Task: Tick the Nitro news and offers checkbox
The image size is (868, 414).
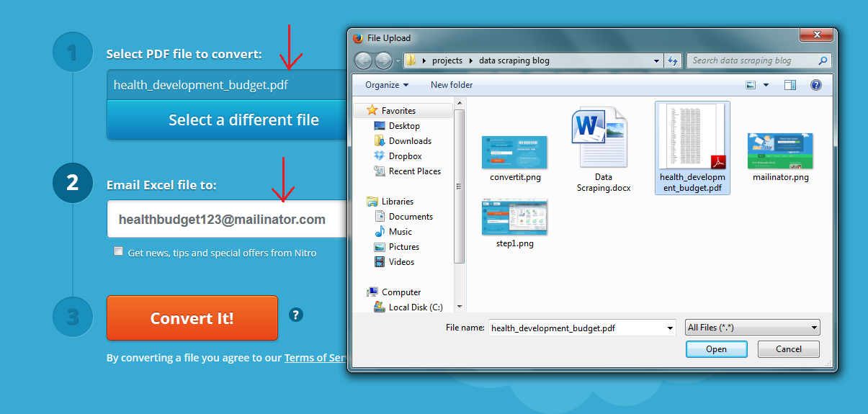Action: pyautogui.click(x=118, y=251)
